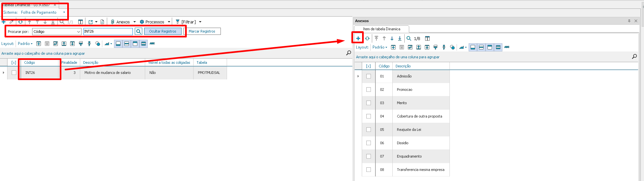Open the Padrão layout dropdown in Anexos panel
644x181 pixels.
[x=380, y=47]
